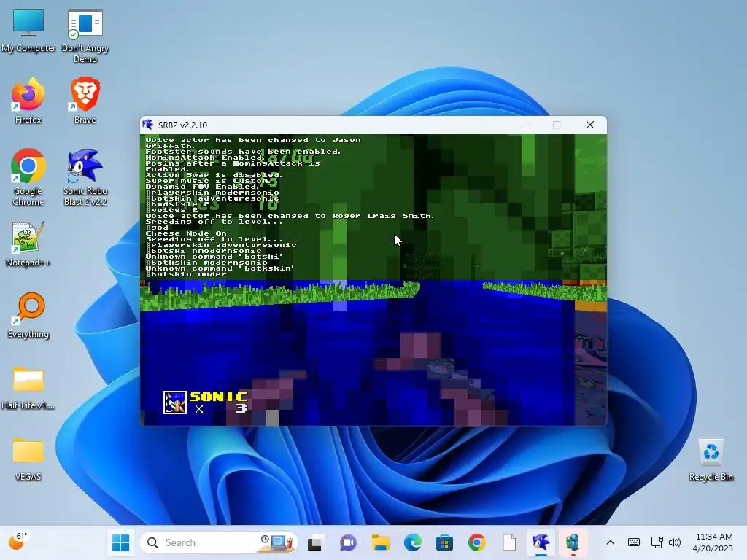Open the My Computer desktop icon
The width and height of the screenshot is (747, 560).
[x=28, y=29]
